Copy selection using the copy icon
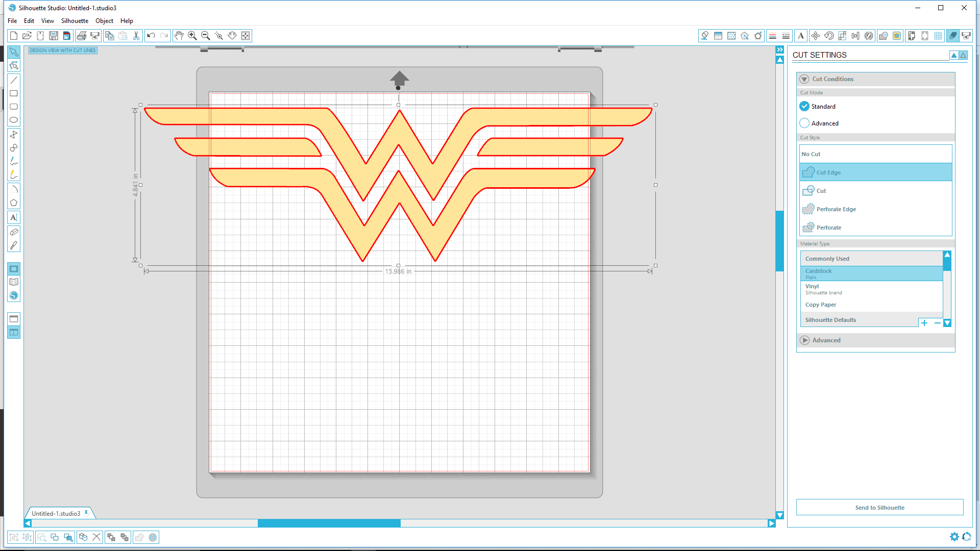The image size is (980, 551). click(110, 36)
